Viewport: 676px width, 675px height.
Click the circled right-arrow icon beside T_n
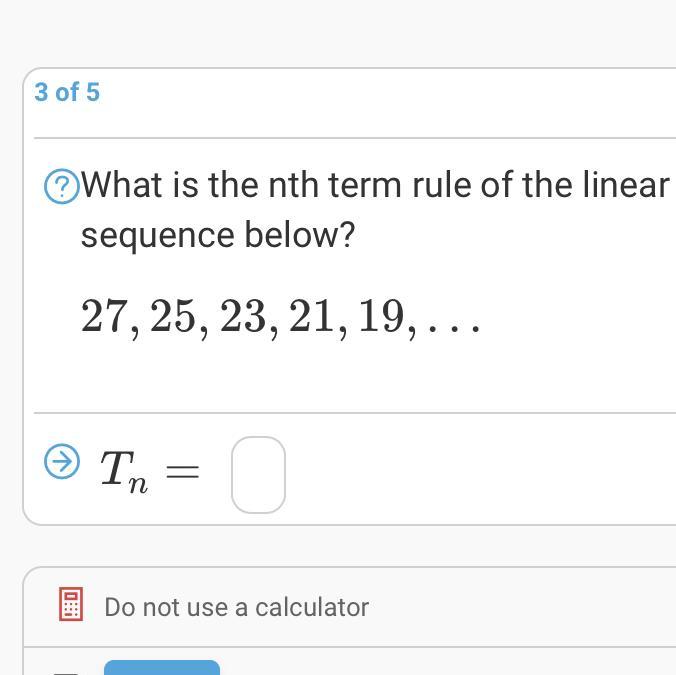tap(62, 461)
